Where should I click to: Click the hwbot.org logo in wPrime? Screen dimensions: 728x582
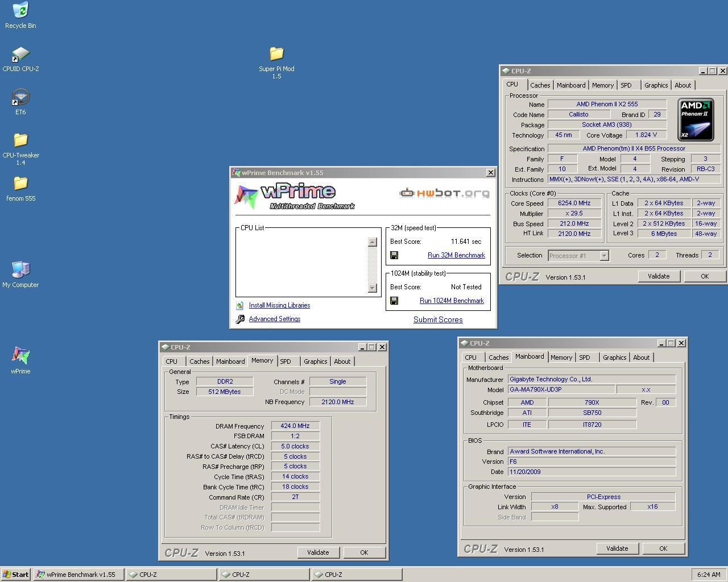444,193
